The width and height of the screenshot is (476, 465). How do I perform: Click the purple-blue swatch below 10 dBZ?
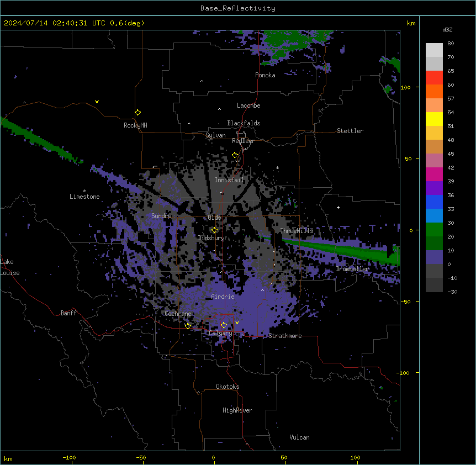(434, 257)
